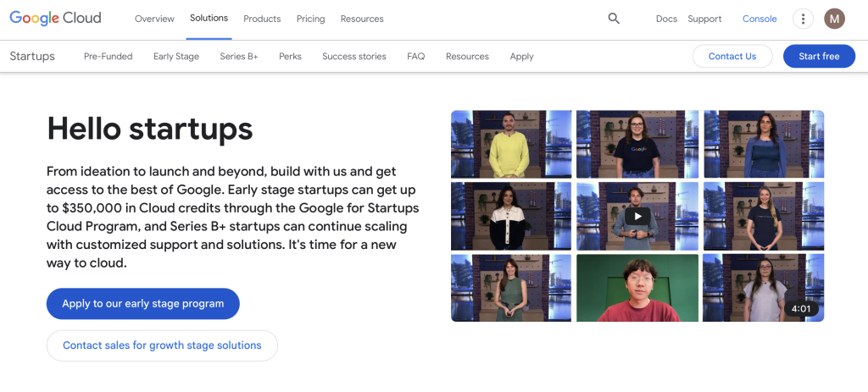Select the Solutions nav item
The image size is (868, 392).
(x=209, y=19)
